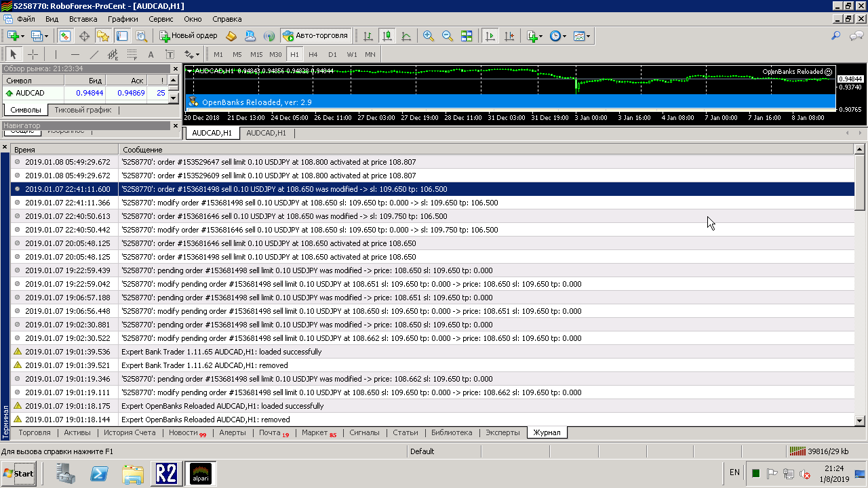The width and height of the screenshot is (868, 488).
Task: Toggle the Авто-торговля button
Action: click(x=315, y=36)
